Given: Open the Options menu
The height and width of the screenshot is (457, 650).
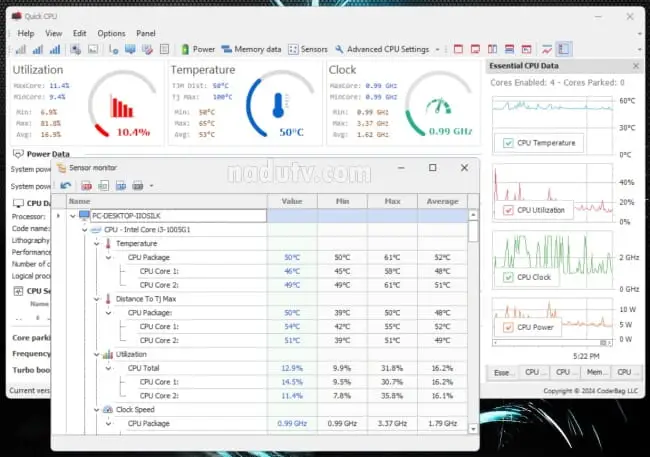Looking at the screenshot, I should click(111, 33).
